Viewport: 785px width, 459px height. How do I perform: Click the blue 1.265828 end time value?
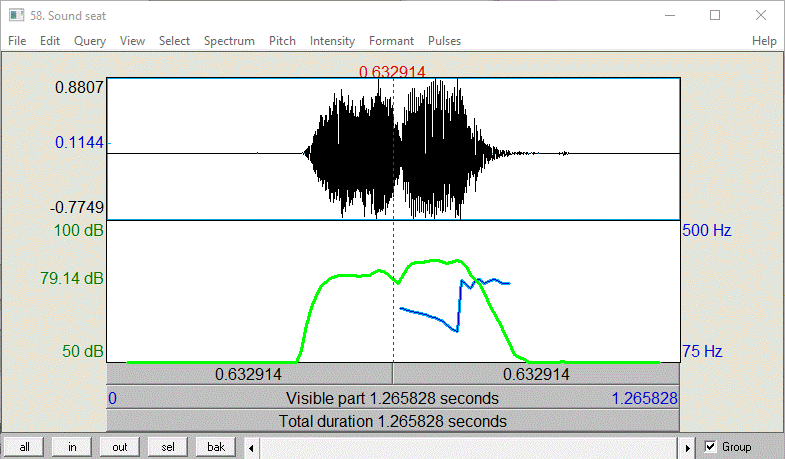coord(644,398)
